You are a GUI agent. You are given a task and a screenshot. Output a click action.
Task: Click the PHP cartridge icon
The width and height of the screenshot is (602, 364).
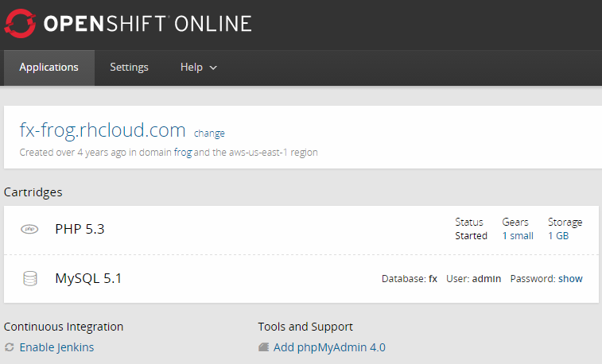coord(29,229)
